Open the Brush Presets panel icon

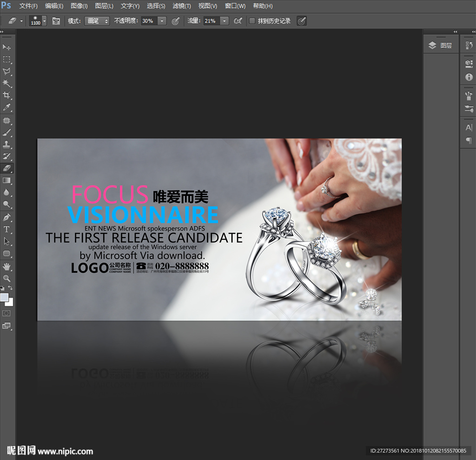point(469,108)
